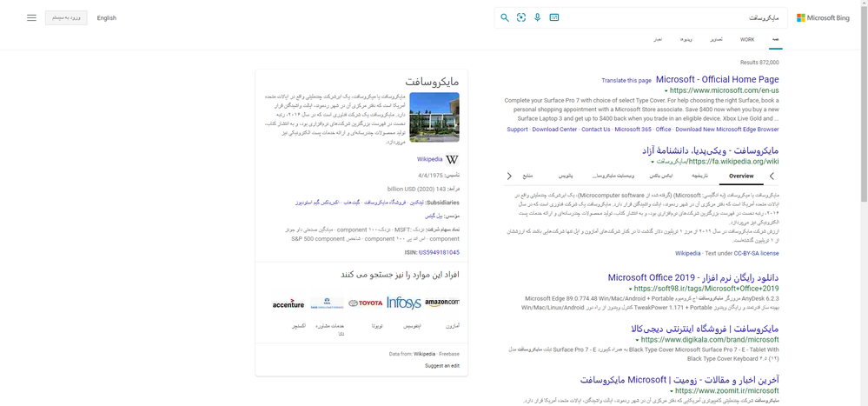The image size is (868, 406).
Task: Open the فروشگاه مایکروسافت subsidiary link
Action: point(385,203)
